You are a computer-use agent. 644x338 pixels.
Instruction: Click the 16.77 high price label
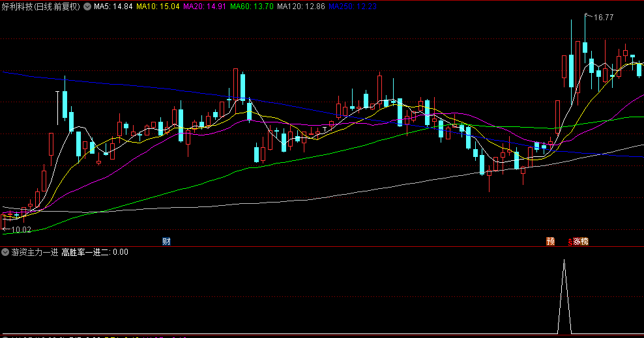tap(604, 18)
